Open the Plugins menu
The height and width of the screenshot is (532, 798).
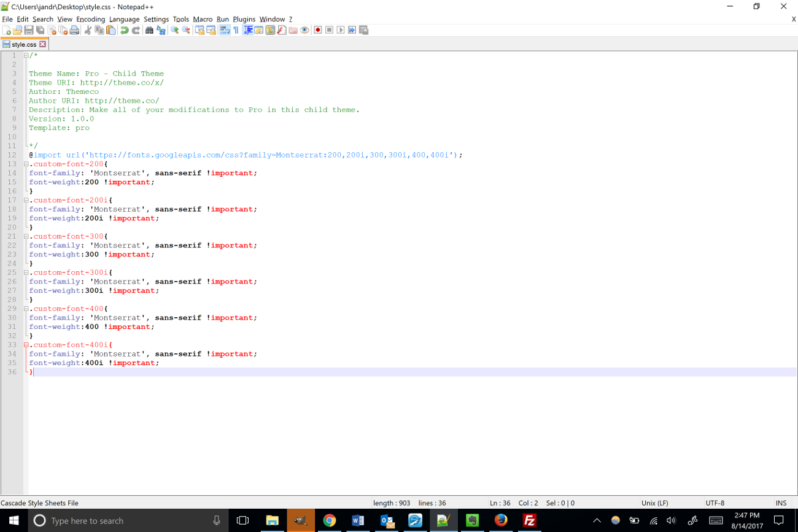click(x=244, y=19)
